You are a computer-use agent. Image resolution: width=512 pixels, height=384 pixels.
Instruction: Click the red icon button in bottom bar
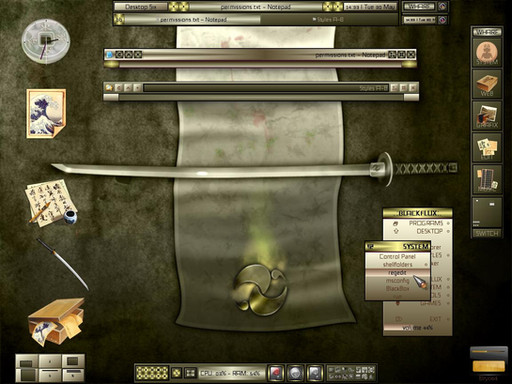[x=276, y=372]
